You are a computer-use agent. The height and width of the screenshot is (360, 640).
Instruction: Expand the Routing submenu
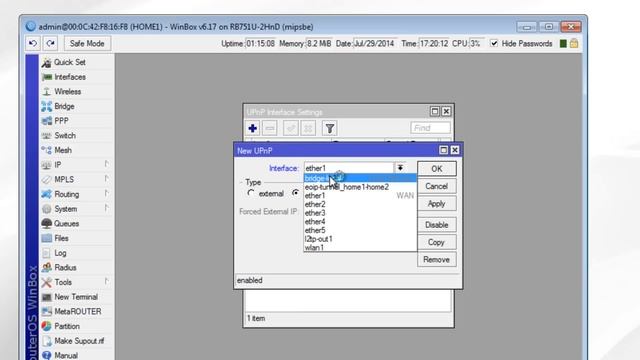[107, 193]
